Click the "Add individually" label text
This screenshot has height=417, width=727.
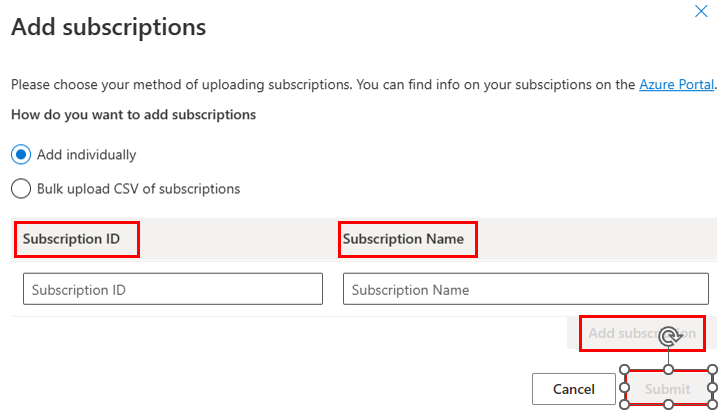pos(87,154)
